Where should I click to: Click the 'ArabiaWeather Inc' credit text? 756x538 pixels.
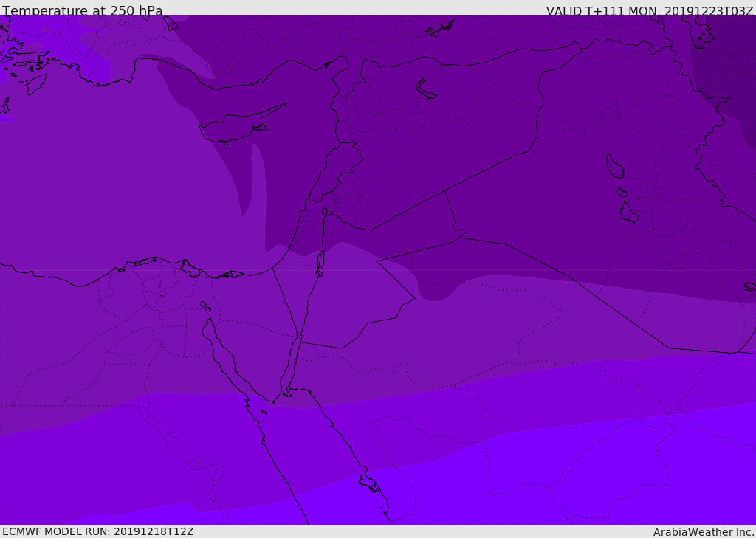pos(703,532)
